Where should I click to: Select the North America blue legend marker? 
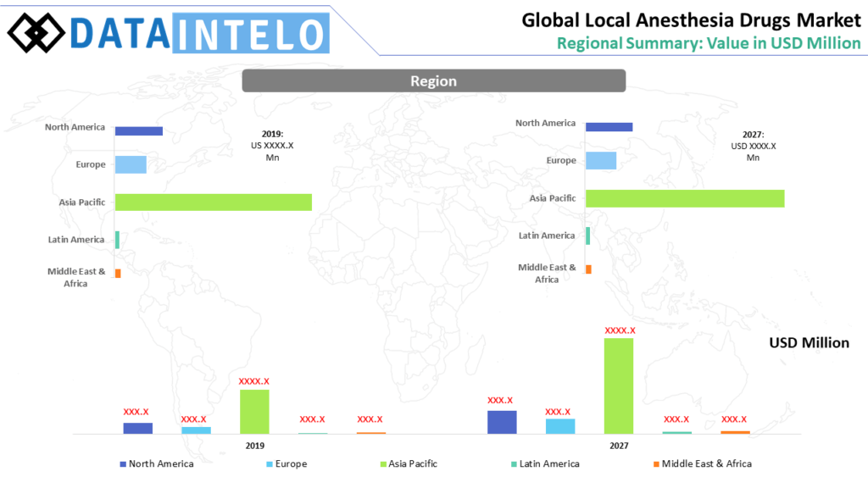pos(121,463)
